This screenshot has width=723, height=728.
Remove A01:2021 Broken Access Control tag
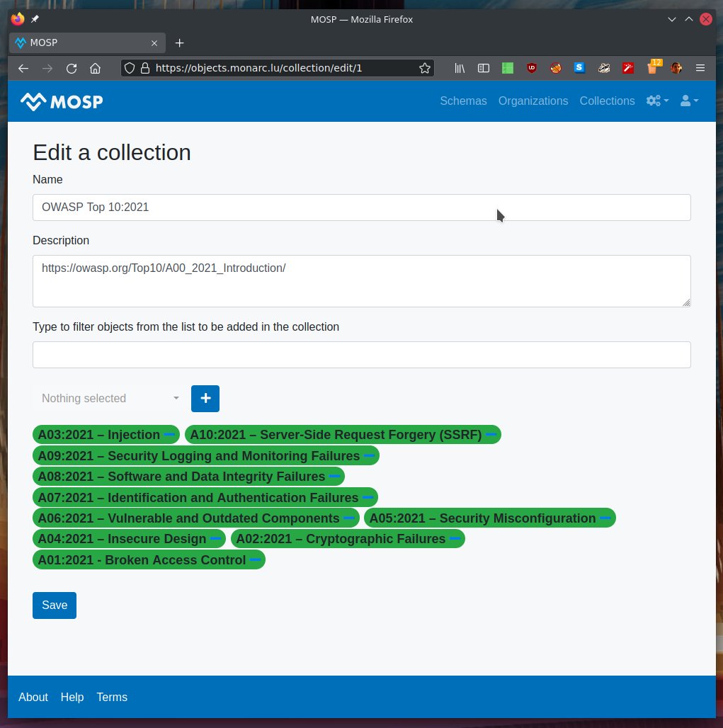(255, 560)
